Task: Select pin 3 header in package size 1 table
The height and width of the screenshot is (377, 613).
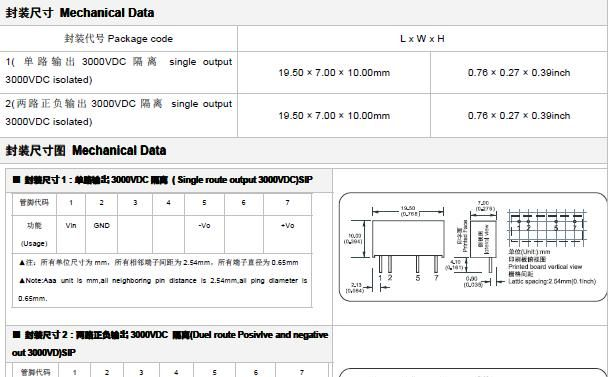Action: [135, 203]
